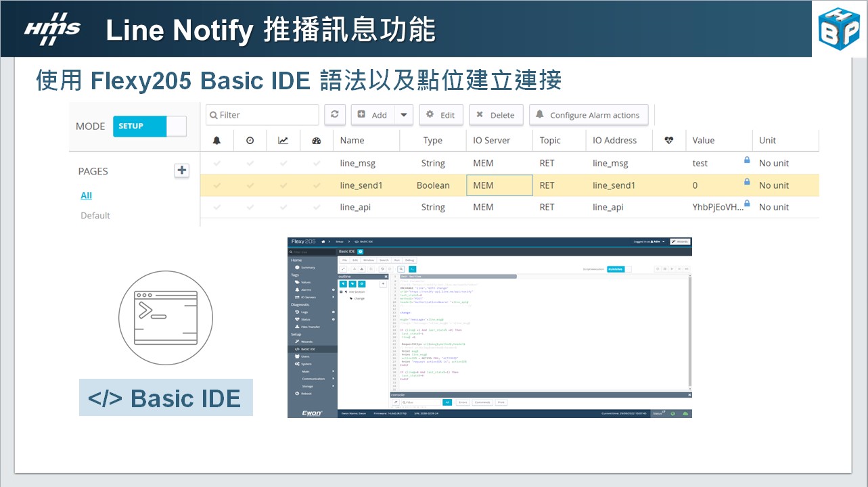Select the line_msg tag name
Viewport: 868px width, 487px height.
[358, 163]
